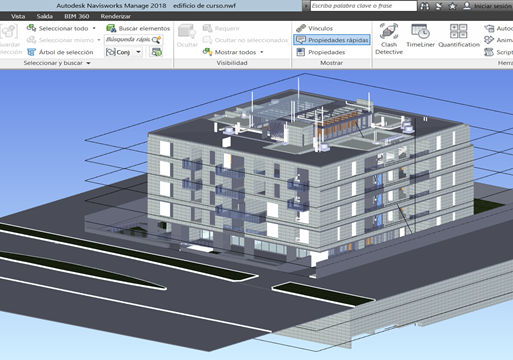Screen dimensions: 513x360
Task: Open the Animator tool icon
Action: (489, 40)
